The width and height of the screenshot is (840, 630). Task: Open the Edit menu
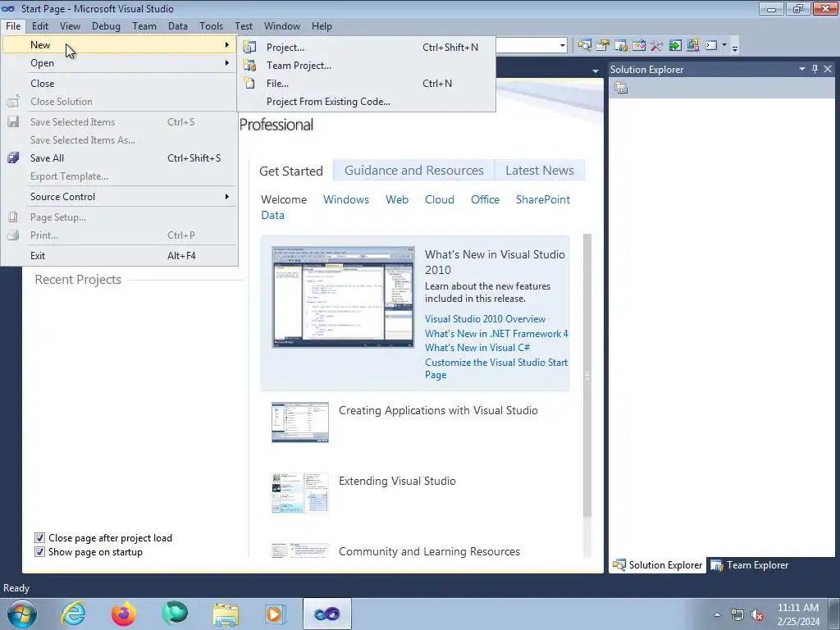click(39, 25)
